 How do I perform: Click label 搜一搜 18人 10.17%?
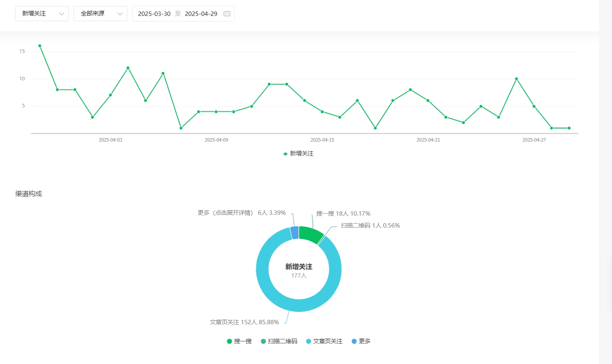(343, 214)
